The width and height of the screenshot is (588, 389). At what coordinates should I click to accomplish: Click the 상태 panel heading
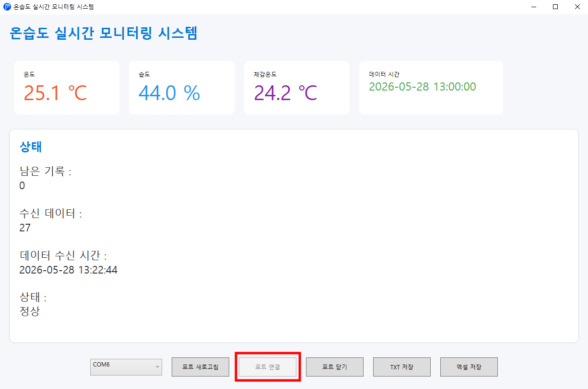31,147
